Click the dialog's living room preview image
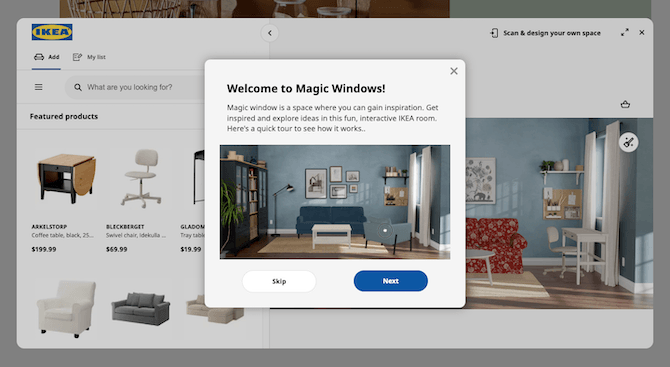The height and width of the screenshot is (367, 670). (x=335, y=202)
